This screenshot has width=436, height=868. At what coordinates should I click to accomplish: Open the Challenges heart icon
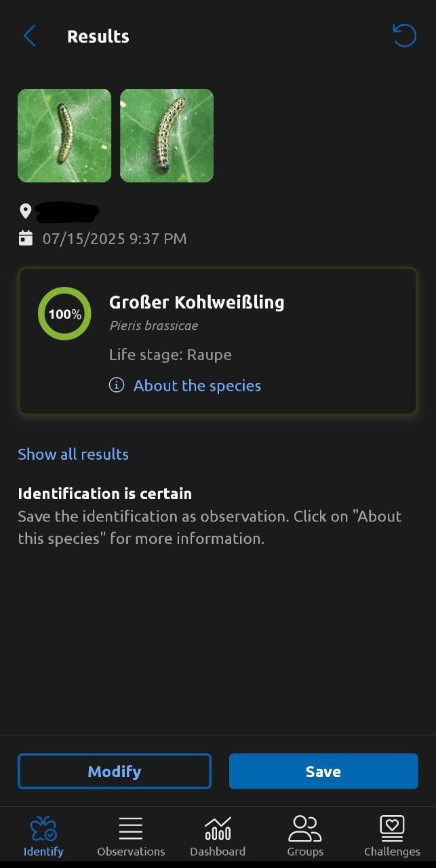392,828
